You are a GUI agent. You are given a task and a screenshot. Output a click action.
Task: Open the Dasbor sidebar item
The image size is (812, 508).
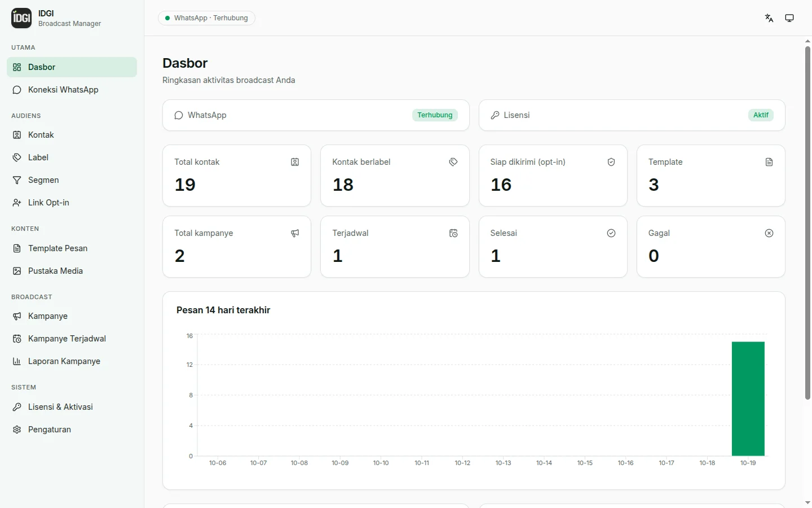(x=72, y=67)
